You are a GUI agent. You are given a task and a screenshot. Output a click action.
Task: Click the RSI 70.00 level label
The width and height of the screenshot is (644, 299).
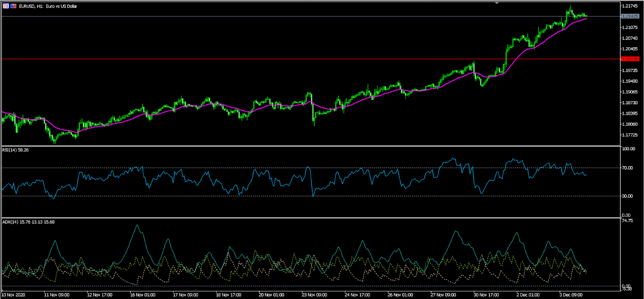click(627, 168)
